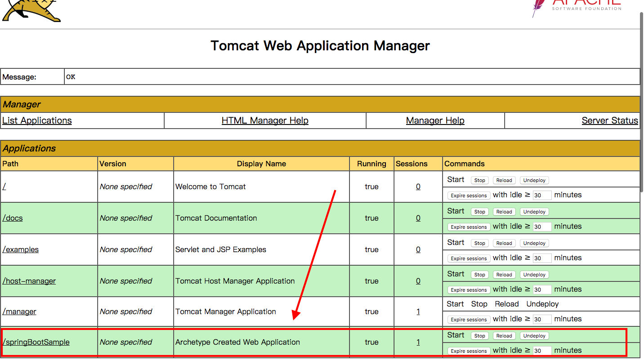Reload the /springBootSample application
The image size is (644, 360).
(x=504, y=336)
